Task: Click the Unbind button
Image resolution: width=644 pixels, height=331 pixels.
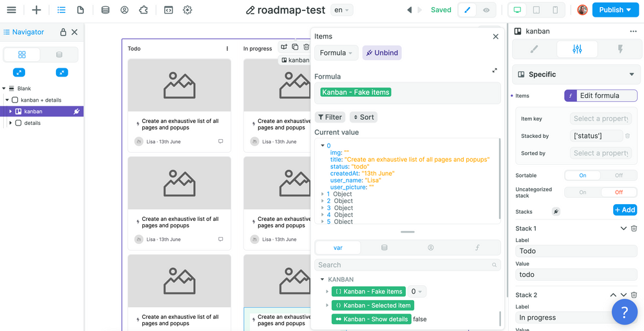Action: pyautogui.click(x=382, y=53)
